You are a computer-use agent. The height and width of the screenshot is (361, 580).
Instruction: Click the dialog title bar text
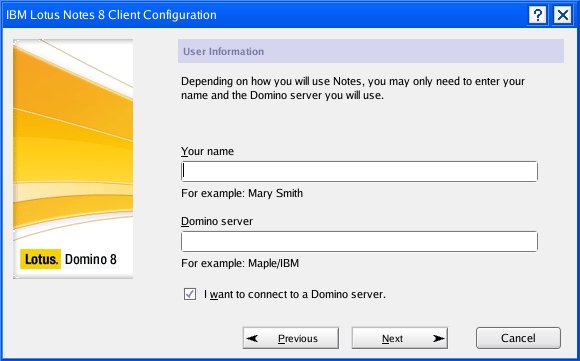coord(111,15)
